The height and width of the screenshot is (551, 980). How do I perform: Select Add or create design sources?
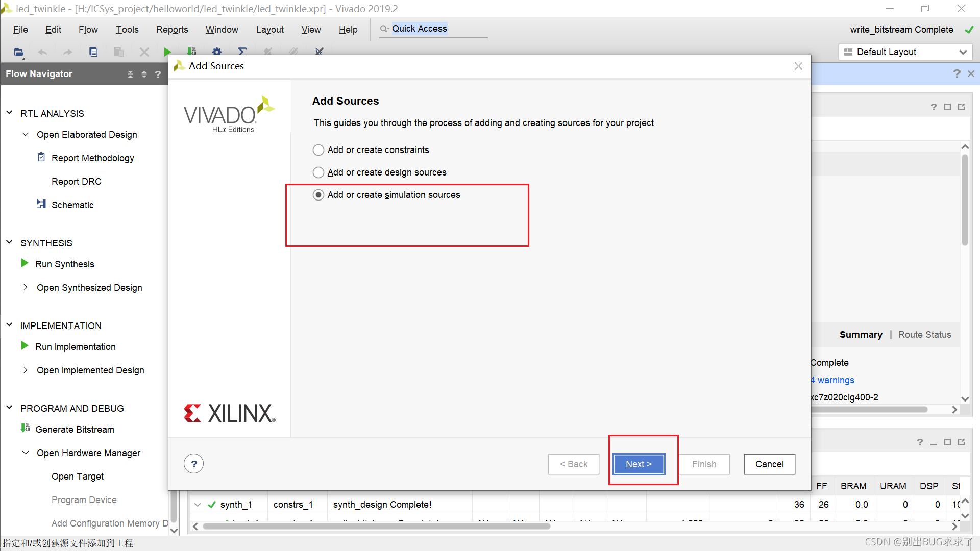[318, 172]
